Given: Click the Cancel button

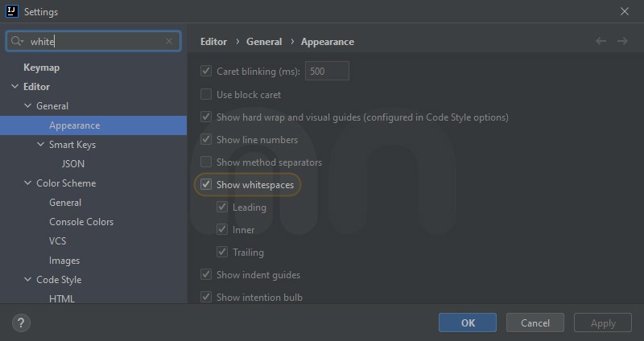Looking at the screenshot, I should tap(535, 323).
